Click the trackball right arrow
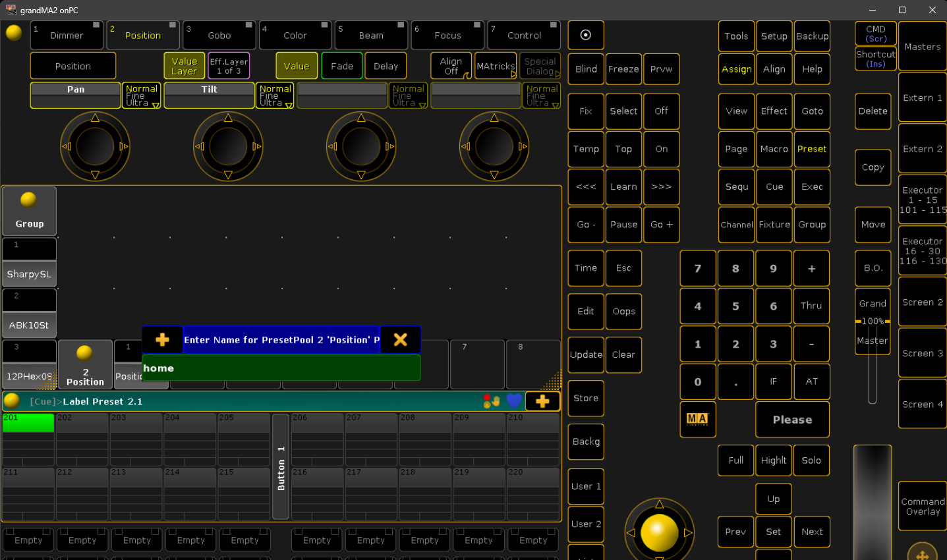The height and width of the screenshot is (560, 947). pos(688,532)
